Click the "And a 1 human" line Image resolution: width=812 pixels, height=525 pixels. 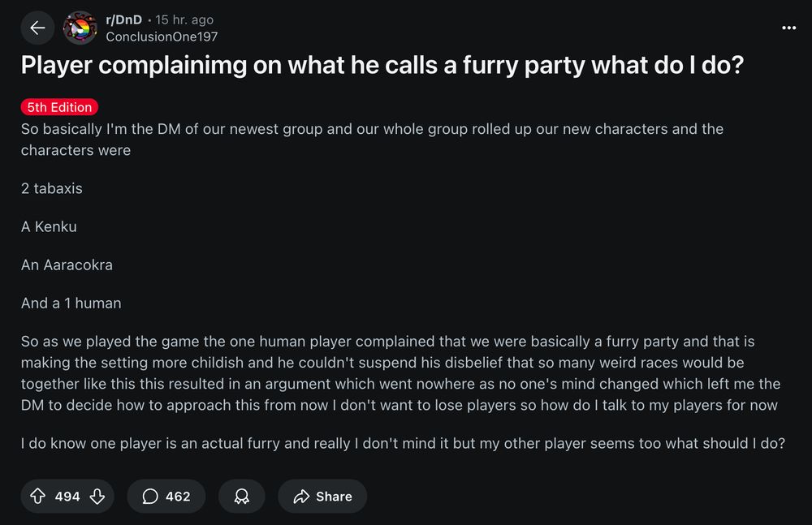coord(71,303)
